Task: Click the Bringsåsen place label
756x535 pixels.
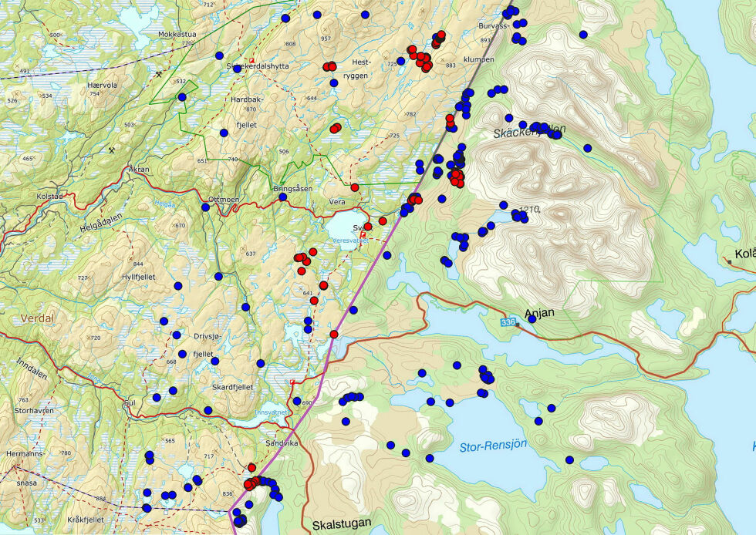Action: [x=292, y=188]
